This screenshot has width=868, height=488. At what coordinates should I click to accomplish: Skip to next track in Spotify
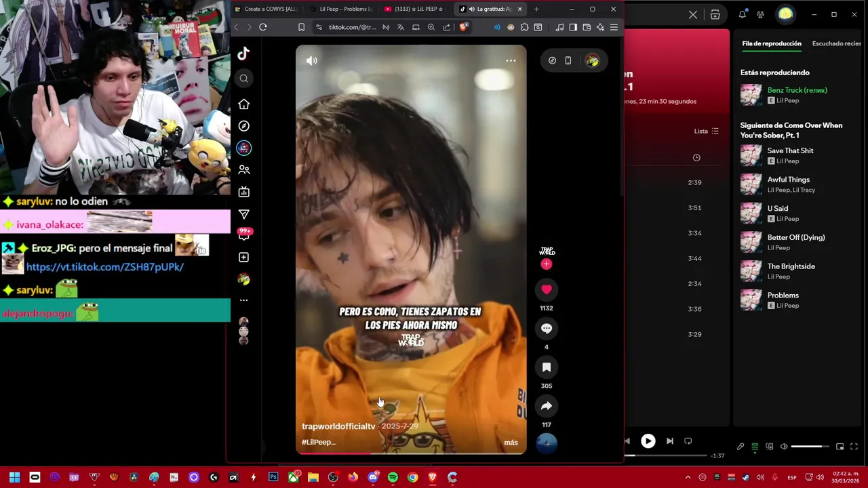click(x=669, y=441)
